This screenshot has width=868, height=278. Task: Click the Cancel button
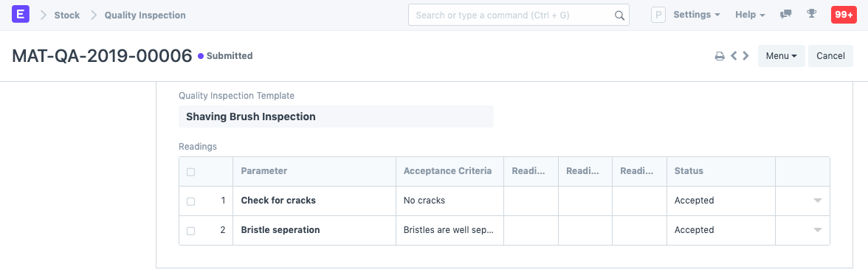[x=830, y=56]
